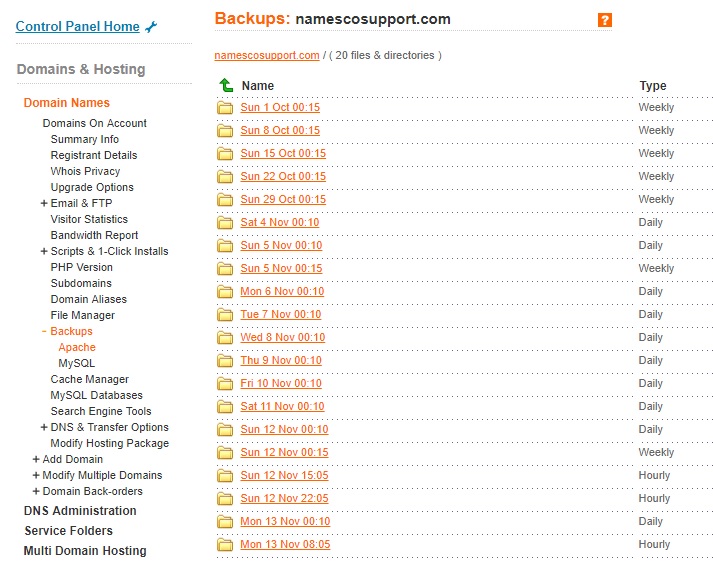Click folder icon for Fri 10 Nov 00:10
The image size is (713, 565).
coord(225,384)
